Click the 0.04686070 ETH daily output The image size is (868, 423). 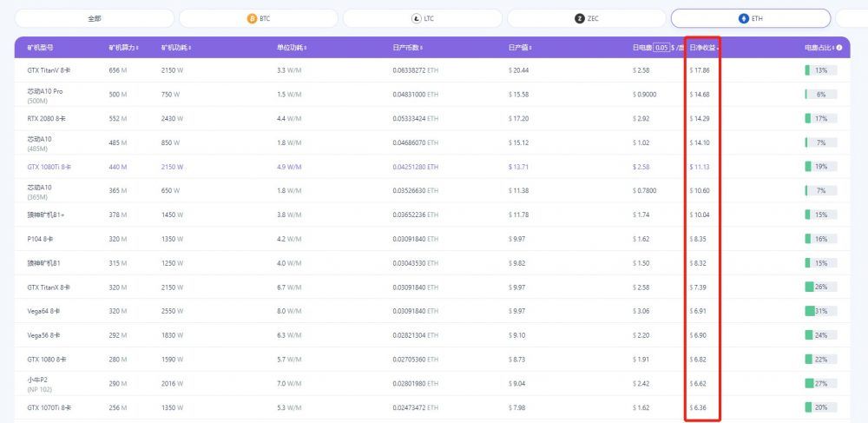click(x=415, y=142)
